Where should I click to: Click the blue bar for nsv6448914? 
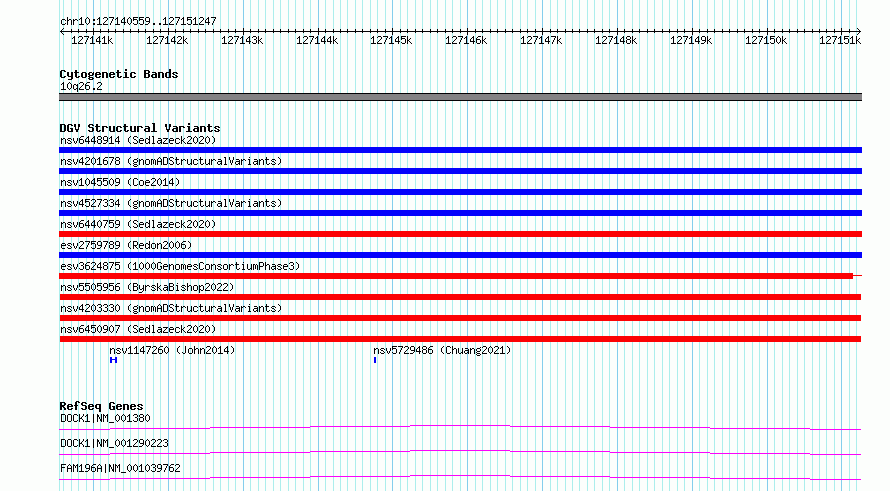click(460, 150)
